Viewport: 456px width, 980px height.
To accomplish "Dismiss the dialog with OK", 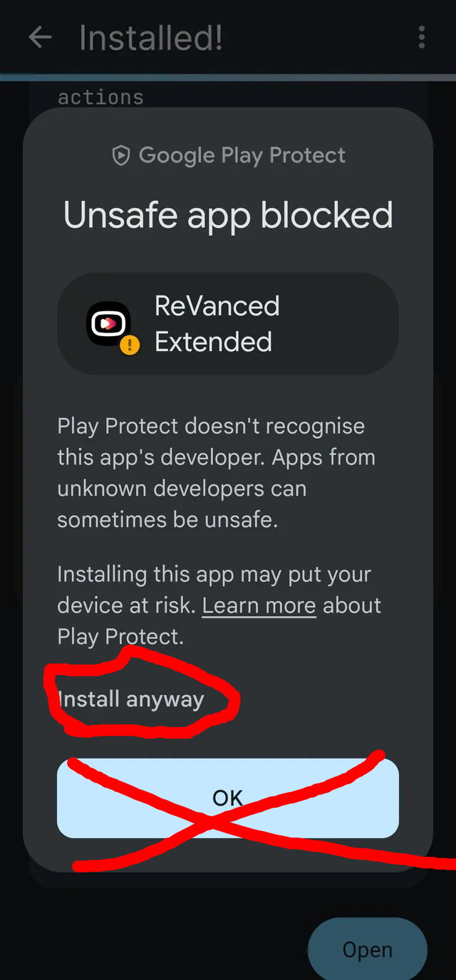I will [228, 798].
